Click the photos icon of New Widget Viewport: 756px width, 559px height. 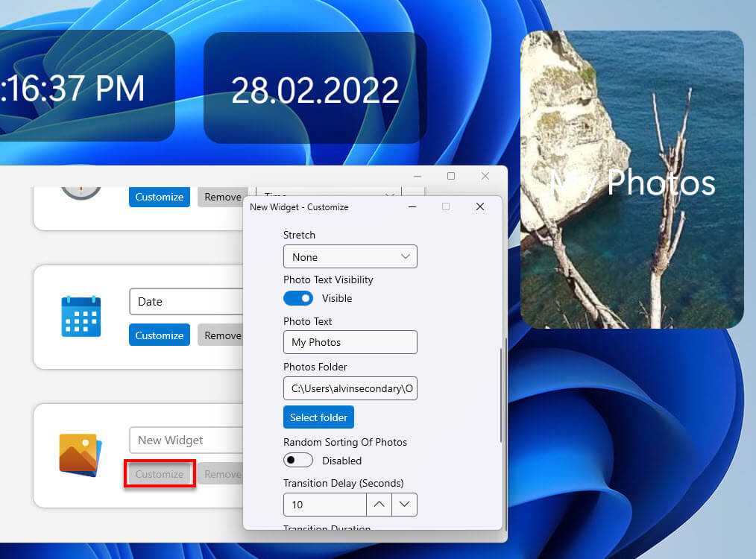tap(80, 454)
